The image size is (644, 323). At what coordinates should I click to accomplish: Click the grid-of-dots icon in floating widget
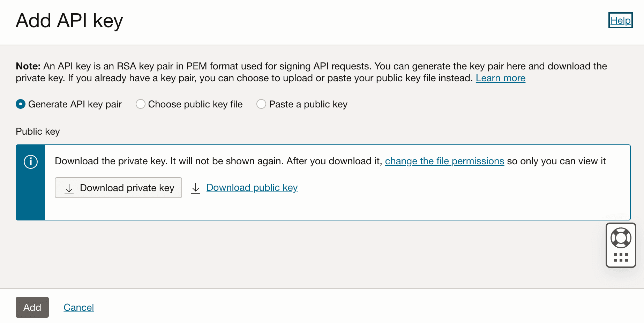click(621, 258)
